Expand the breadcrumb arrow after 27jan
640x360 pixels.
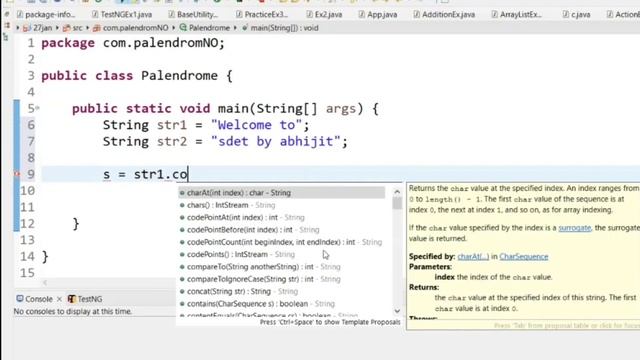[x=57, y=28]
